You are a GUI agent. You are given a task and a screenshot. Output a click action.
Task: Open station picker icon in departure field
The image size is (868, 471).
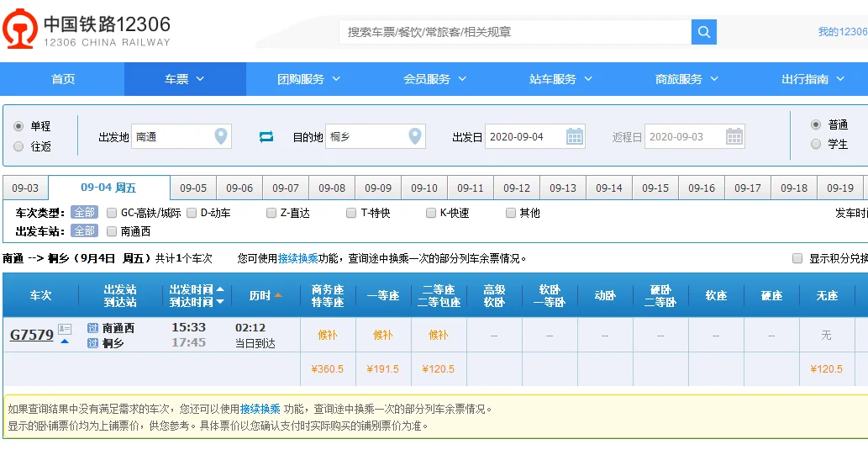click(221, 136)
